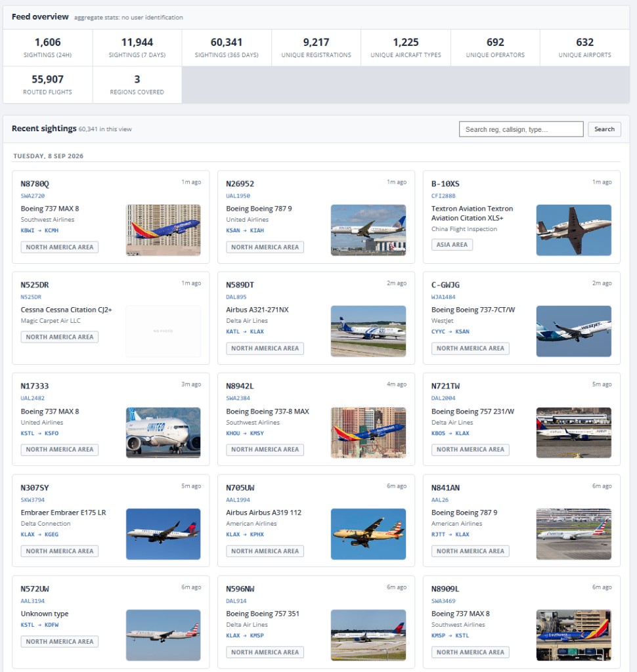This screenshot has height=672, width=637.
Task: Select North America Area tag on N8780Q
Action: point(60,247)
